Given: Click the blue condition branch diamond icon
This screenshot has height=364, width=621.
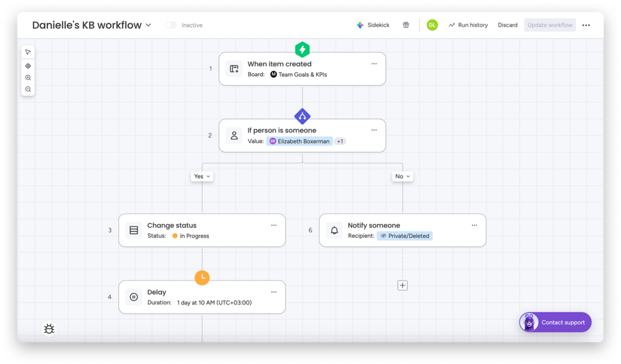Looking at the screenshot, I should [302, 116].
